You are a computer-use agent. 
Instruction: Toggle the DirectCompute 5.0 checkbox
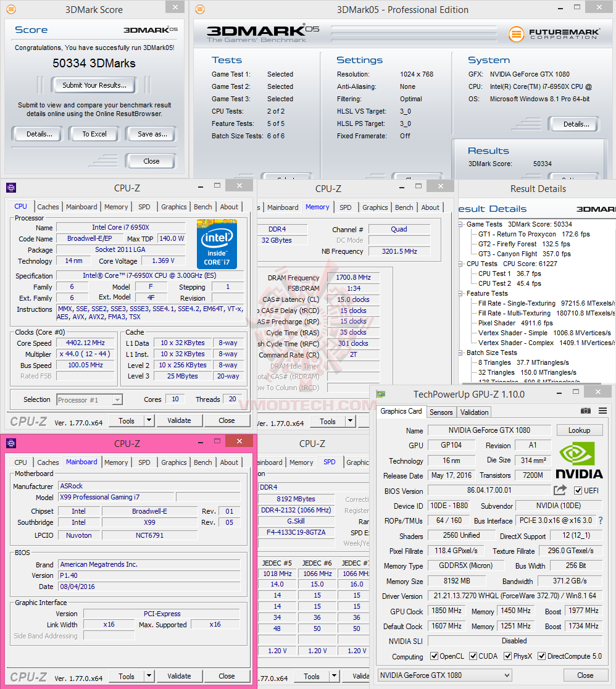pos(542,656)
